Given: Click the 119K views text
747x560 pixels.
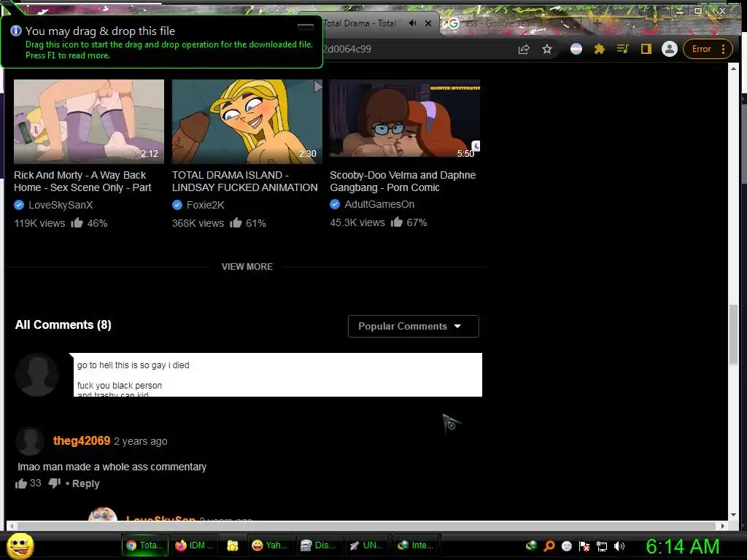Looking at the screenshot, I should click(39, 223).
